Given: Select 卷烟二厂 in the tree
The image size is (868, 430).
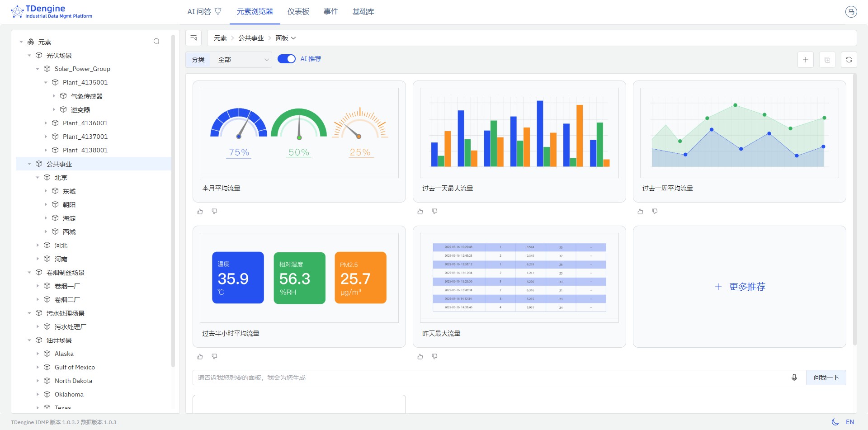Looking at the screenshot, I should [x=67, y=299].
